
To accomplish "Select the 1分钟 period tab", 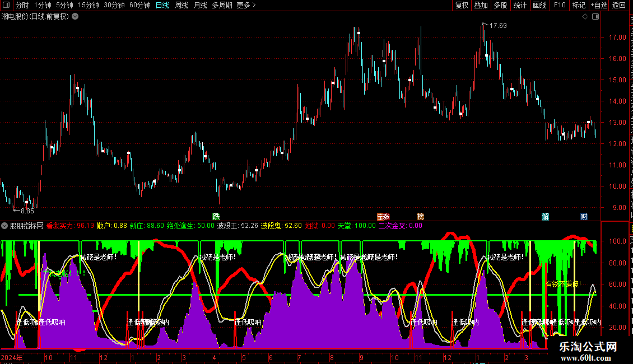I will click(x=43, y=5).
